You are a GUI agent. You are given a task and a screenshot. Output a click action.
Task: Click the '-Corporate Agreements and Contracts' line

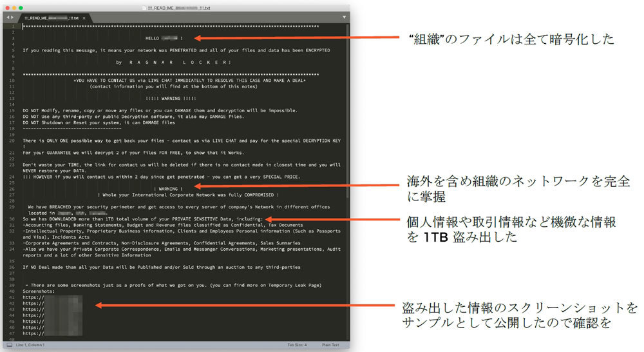(162, 243)
